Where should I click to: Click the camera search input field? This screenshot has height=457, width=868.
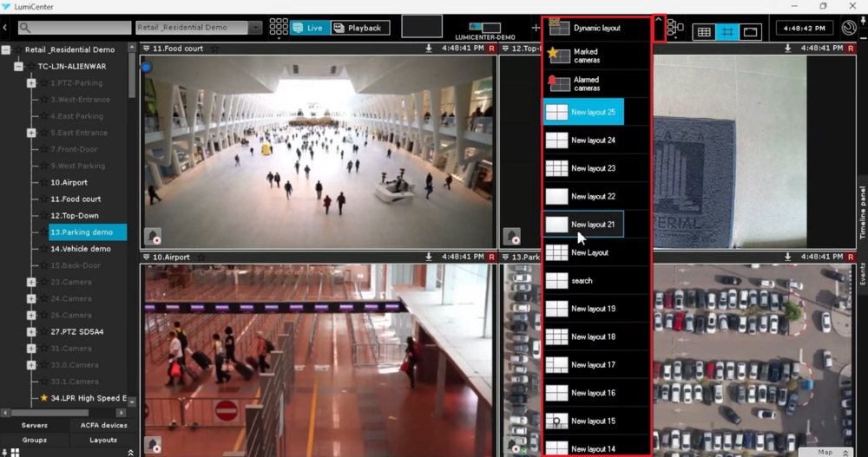click(78, 28)
